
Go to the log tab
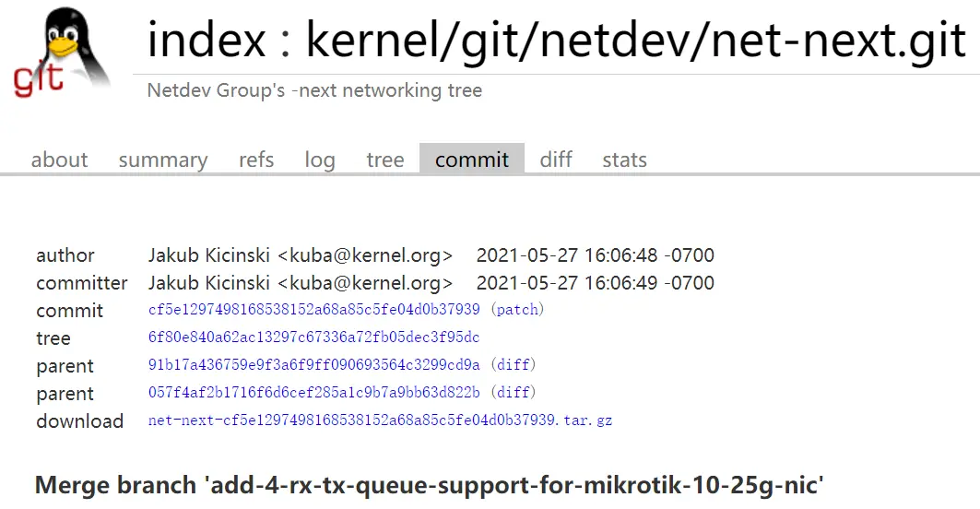coord(320,160)
